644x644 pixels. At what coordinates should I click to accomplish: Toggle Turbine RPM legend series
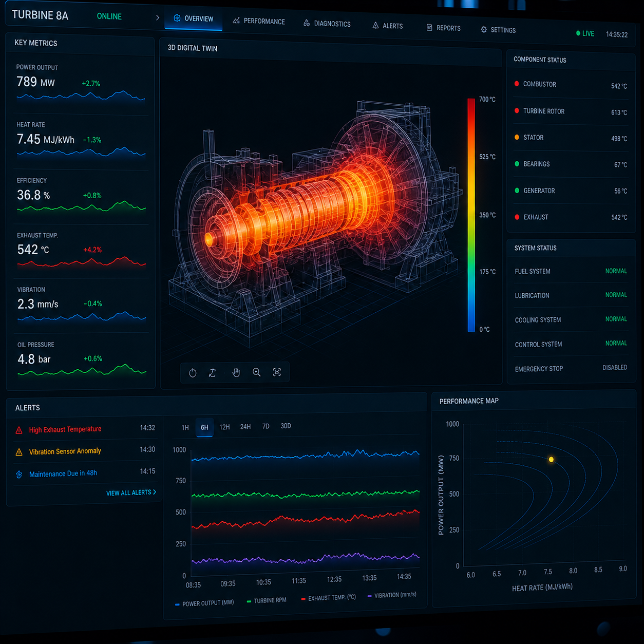pyautogui.click(x=267, y=600)
